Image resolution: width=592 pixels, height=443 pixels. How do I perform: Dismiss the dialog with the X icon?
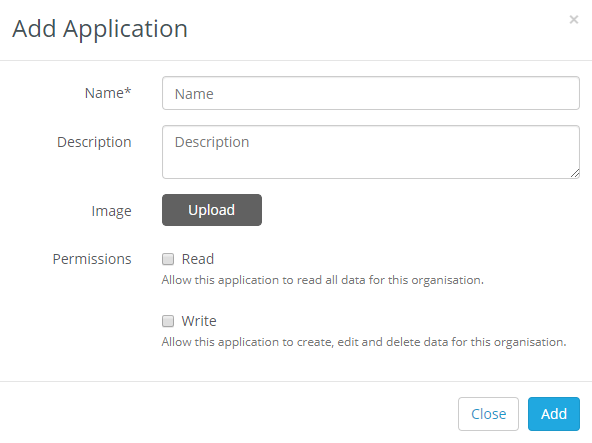[x=574, y=19]
